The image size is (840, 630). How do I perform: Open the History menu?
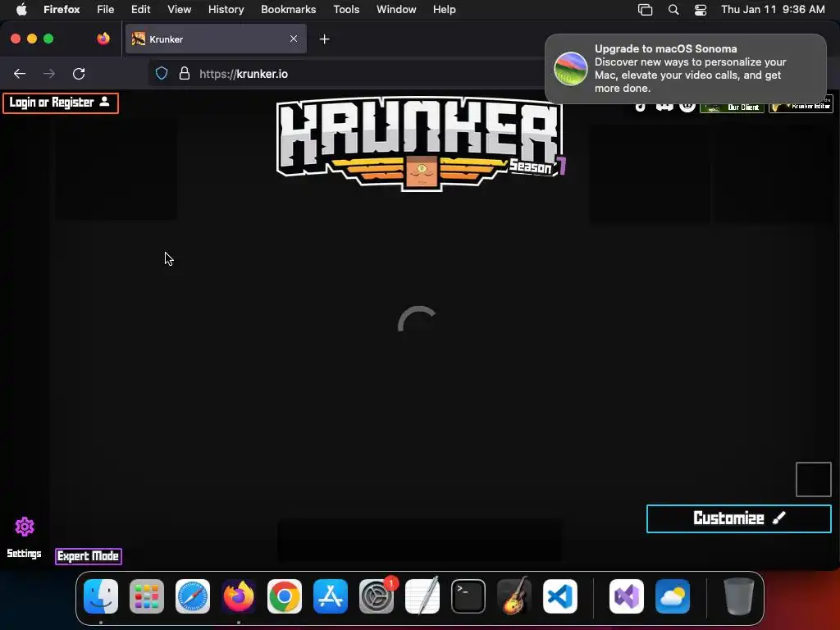[226, 10]
